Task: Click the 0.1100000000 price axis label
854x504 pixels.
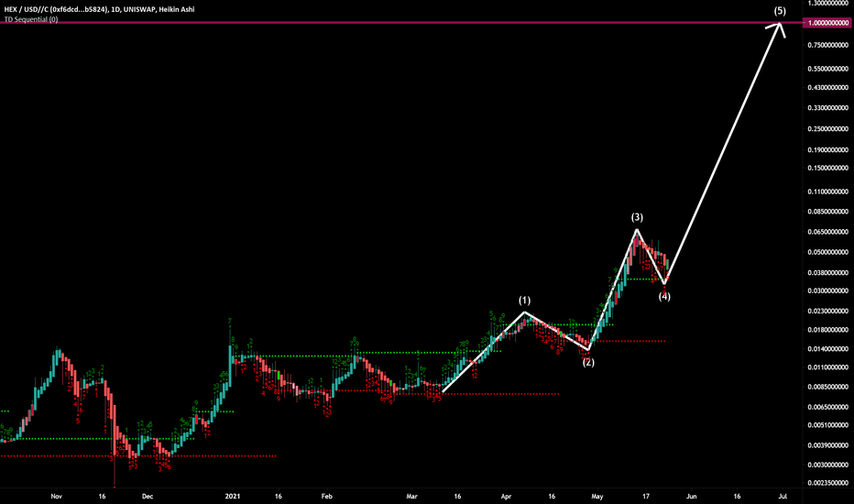Action: coord(827,192)
